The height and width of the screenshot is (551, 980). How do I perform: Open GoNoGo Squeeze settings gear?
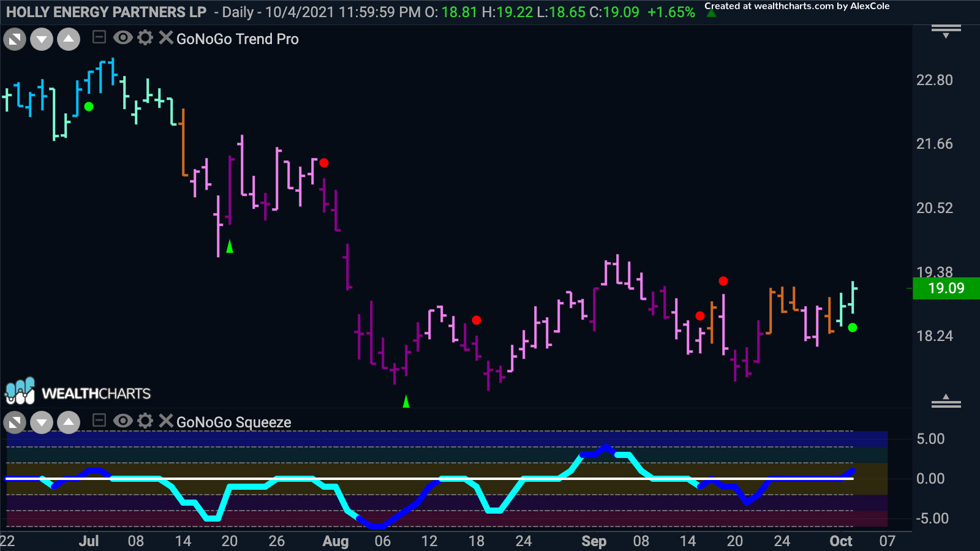[x=145, y=421]
